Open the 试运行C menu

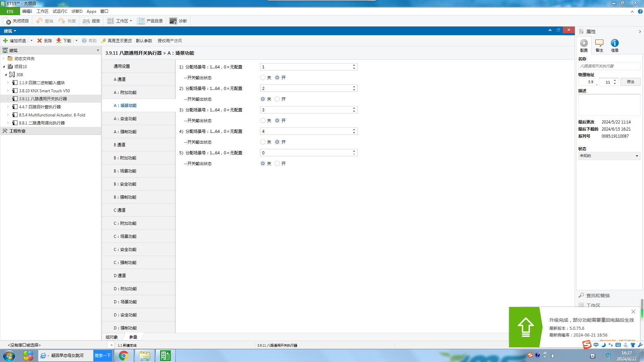60,11
